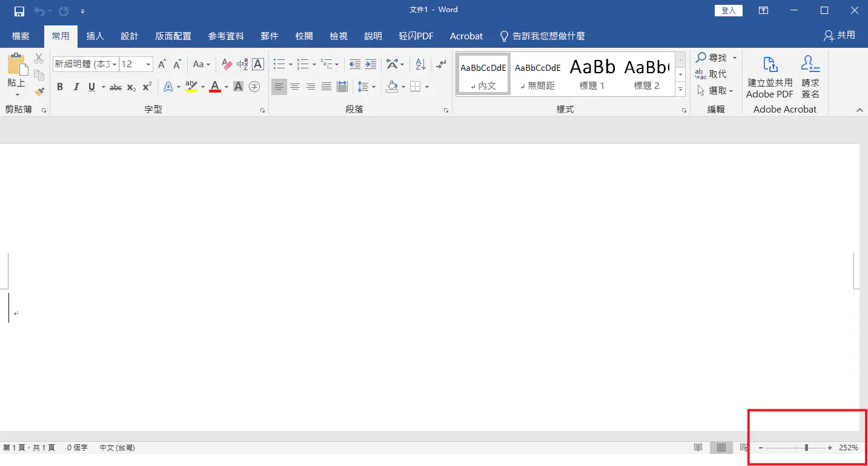Screen dimensions: 868x466
Task: Expand the numbering list style dropdown
Action: click(314, 64)
